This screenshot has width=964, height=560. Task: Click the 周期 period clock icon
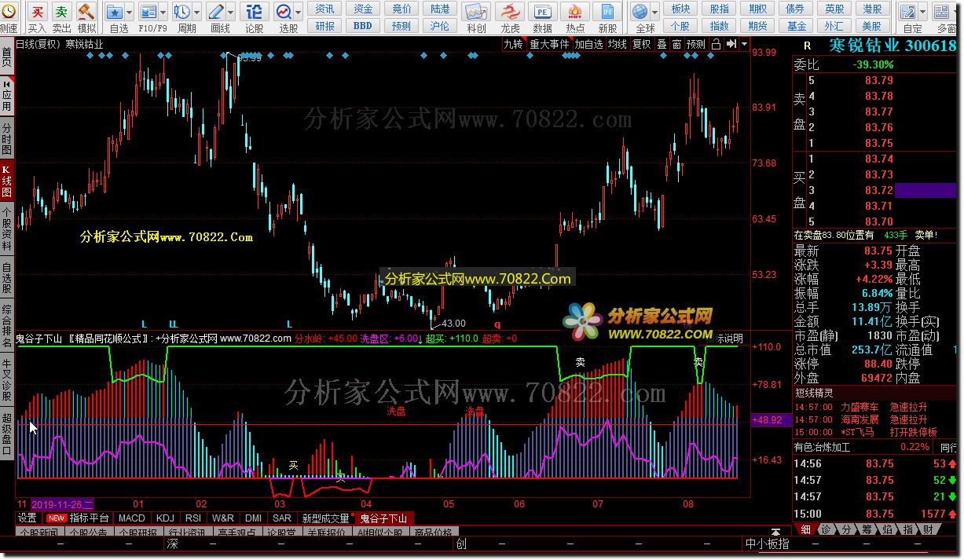(181, 13)
